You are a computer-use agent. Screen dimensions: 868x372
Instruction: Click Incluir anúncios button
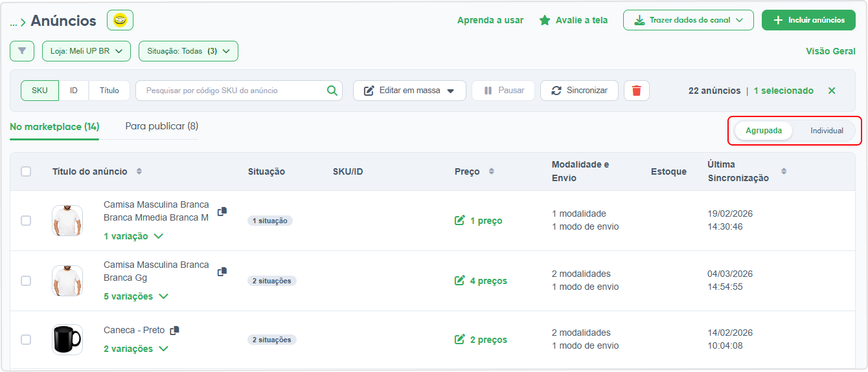pos(808,20)
